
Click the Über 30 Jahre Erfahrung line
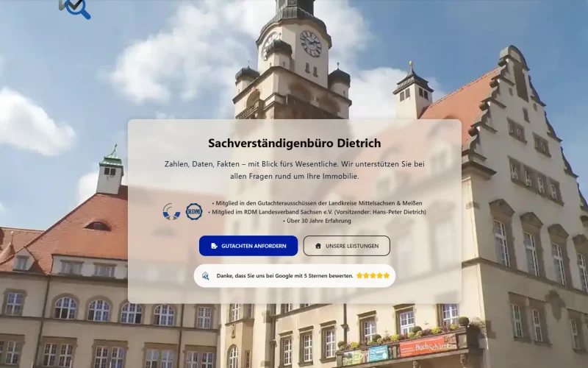tap(317, 221)
